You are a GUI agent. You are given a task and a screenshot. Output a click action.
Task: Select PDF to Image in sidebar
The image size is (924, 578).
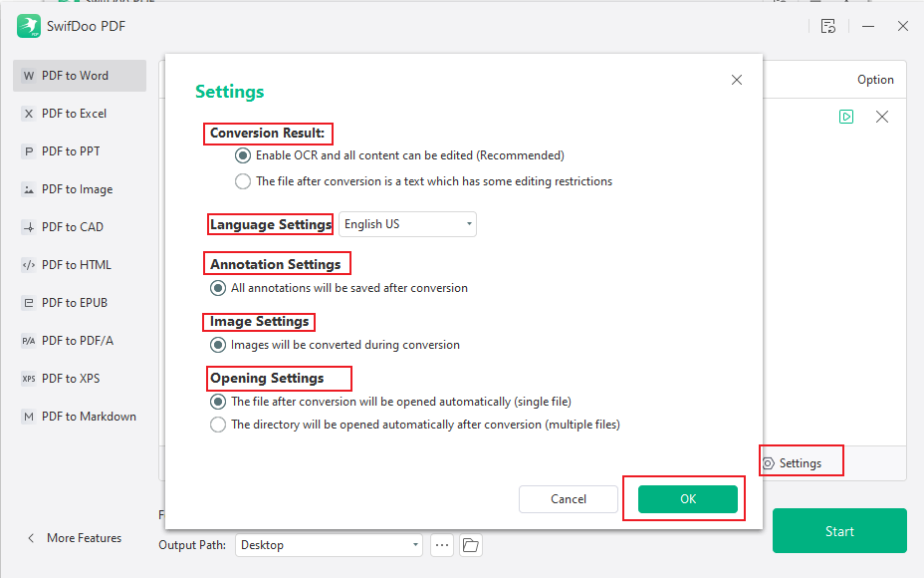coord(80,189)
